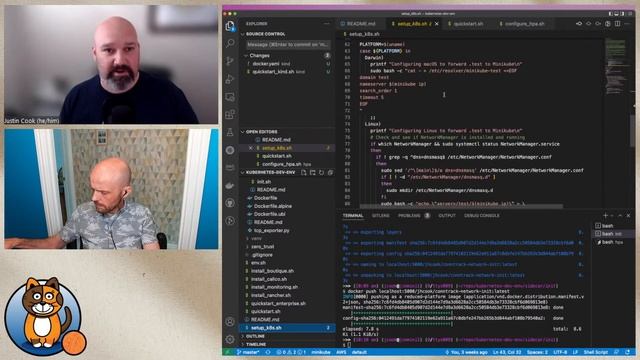Open Run and Debug view

coord(230,79)
